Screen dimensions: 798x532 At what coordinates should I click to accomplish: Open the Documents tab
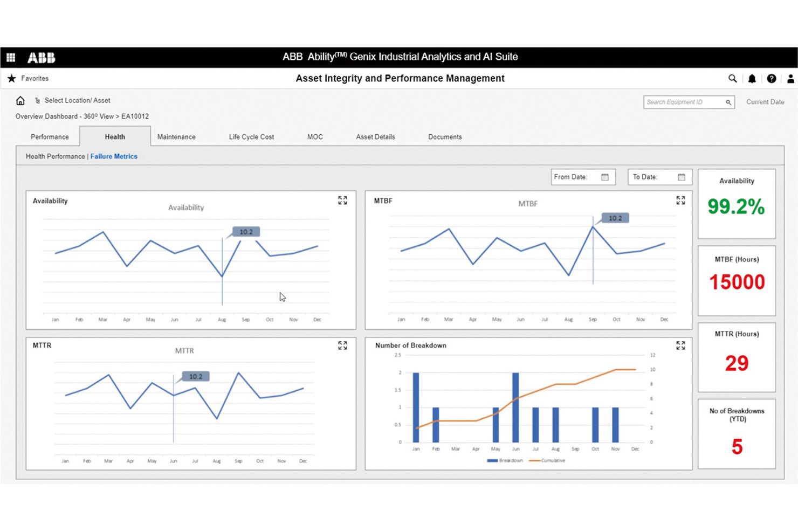pyautogui.click(x=445, y=137)
